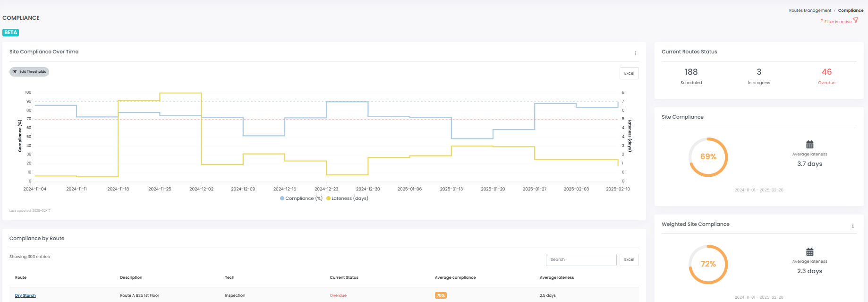Go to Routes Management breadcrumb
The width and height of the screenshot is (868, 302).
[x=810, y=10]
